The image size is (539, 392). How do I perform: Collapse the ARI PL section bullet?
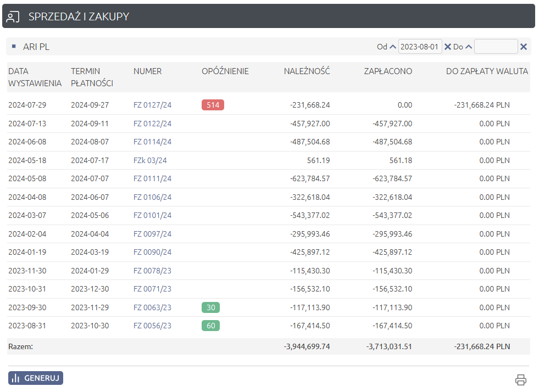(14, 47)
